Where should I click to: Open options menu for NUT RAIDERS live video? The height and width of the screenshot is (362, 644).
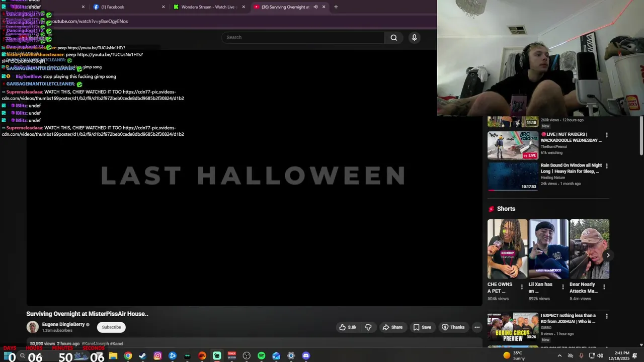[x=607, y=135]
